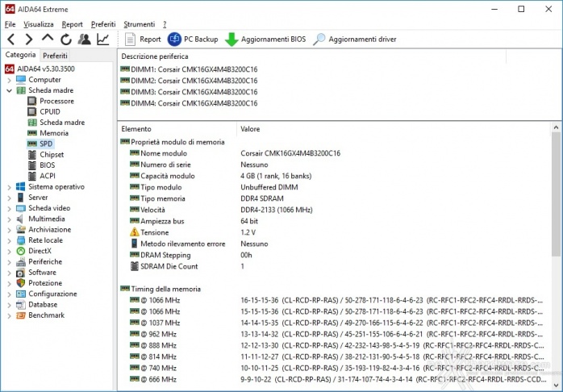Switch to the Preferiti sidebar tab

point(55,56)
